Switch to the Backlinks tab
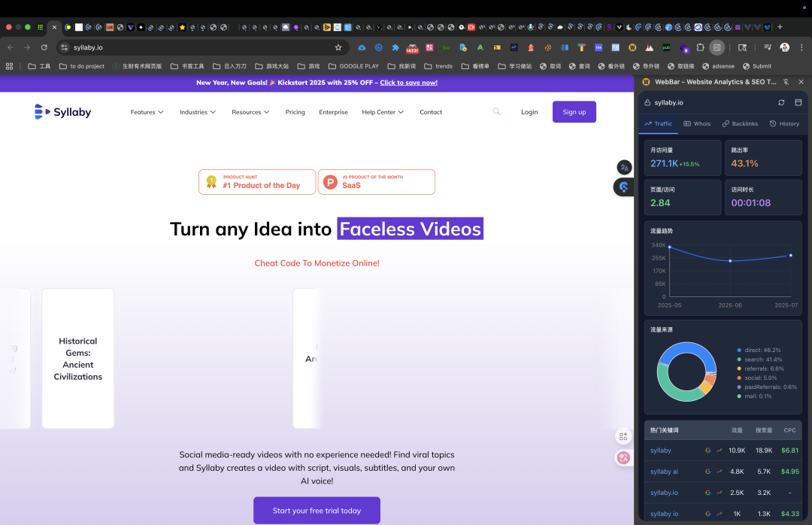Viewport: 812px width, 525px height. (x=740, y=124)
